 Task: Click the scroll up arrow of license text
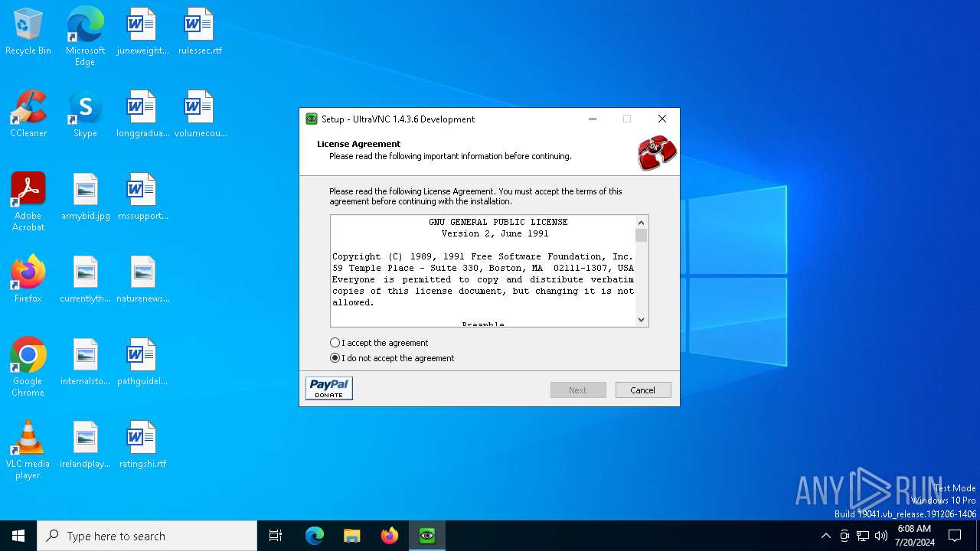[x=642, y=223]
